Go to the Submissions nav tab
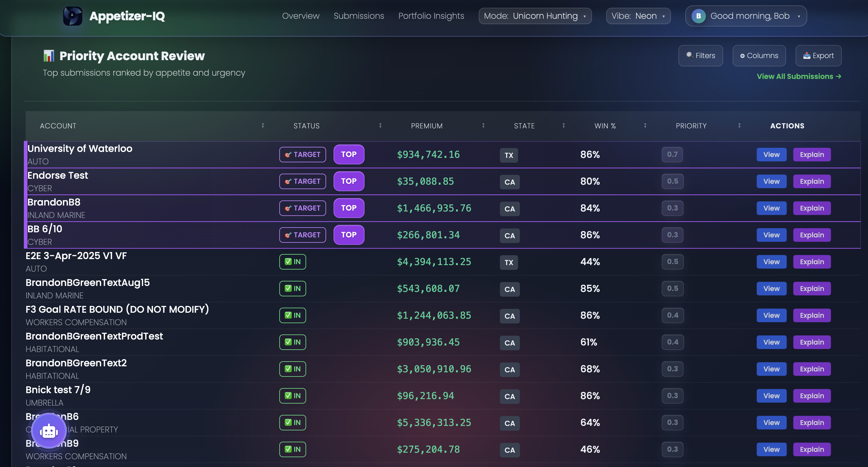 pos(359,16)
